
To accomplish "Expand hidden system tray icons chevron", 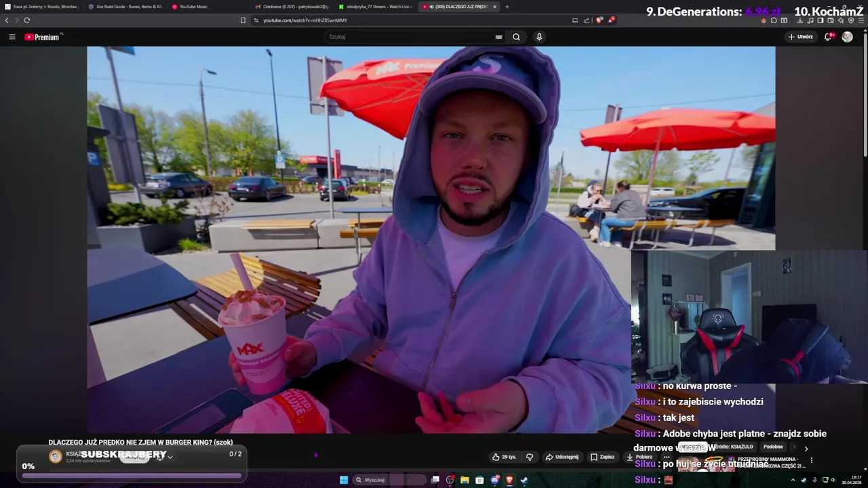I will [x=793, y=480].
